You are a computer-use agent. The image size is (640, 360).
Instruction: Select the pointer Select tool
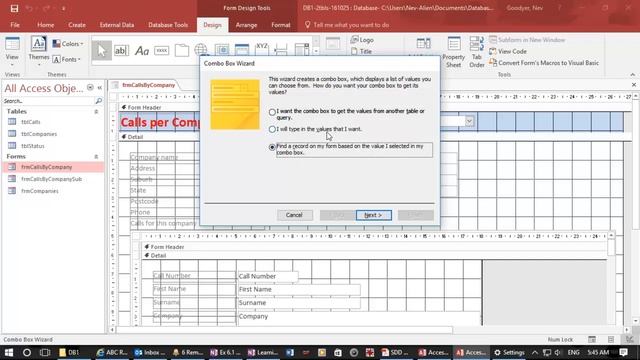(x=101, y=51)
